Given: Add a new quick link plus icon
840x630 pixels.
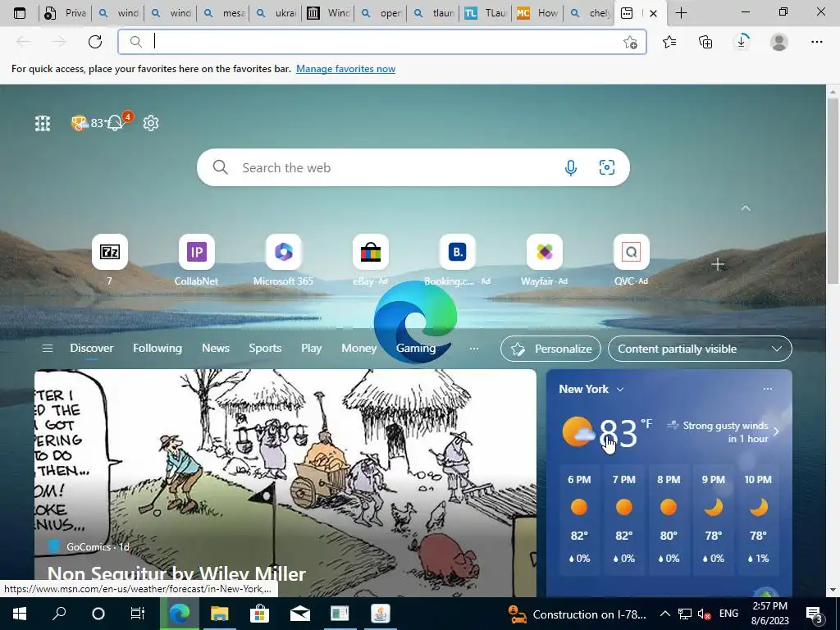Looking at the screenshot, I should (718, 264).
